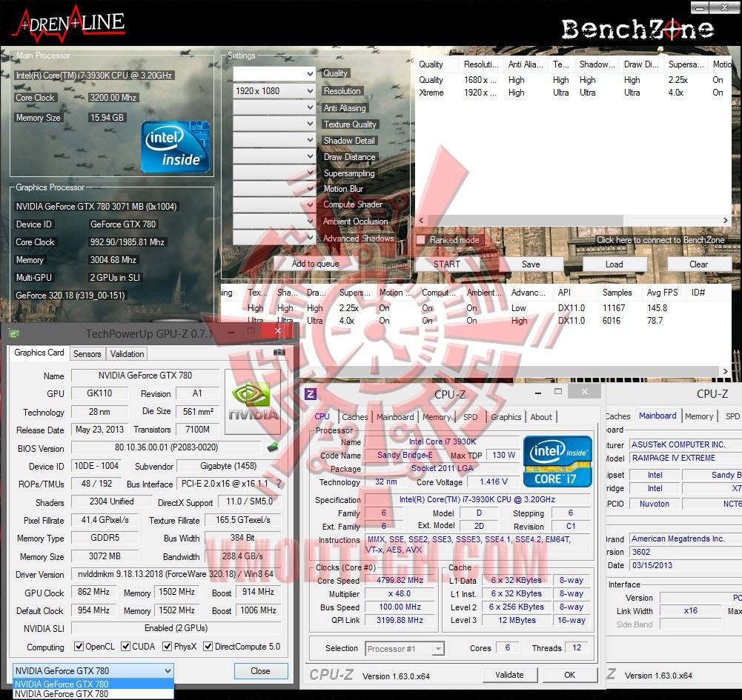The width and height of the screenshot is (742, 700).
Task: Open the Resolution dropdown showing 1920 x 1080
Action: coord(274,91)
